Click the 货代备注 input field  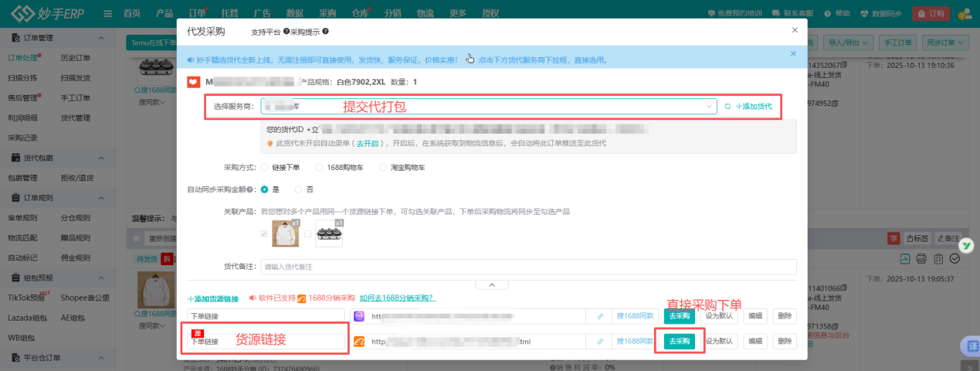(528, 267)
